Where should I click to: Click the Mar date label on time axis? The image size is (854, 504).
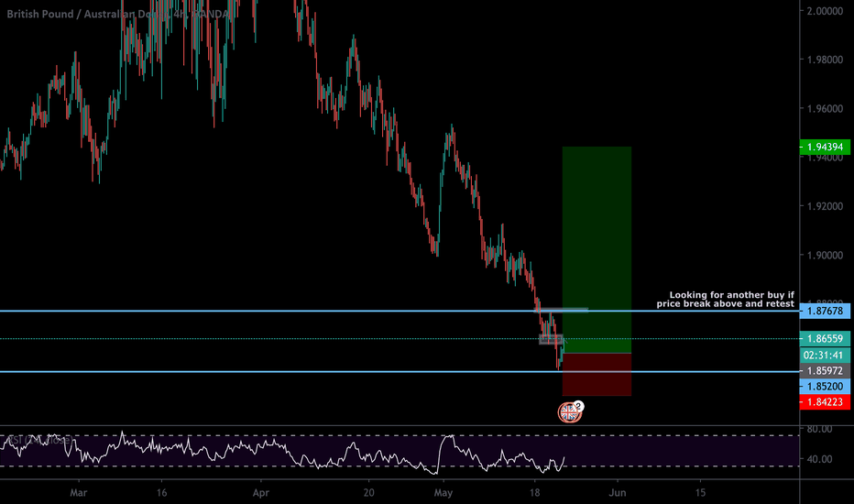click(x=79, y=493)
